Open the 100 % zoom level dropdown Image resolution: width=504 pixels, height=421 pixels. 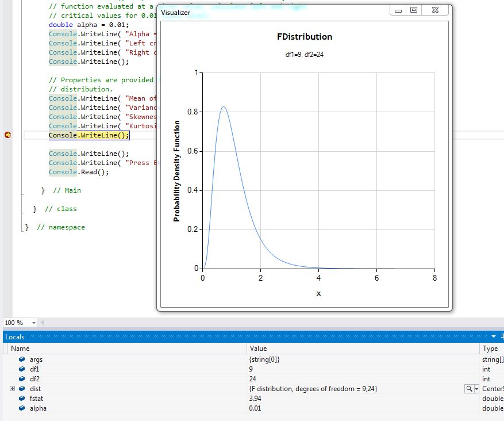(34, 323)
